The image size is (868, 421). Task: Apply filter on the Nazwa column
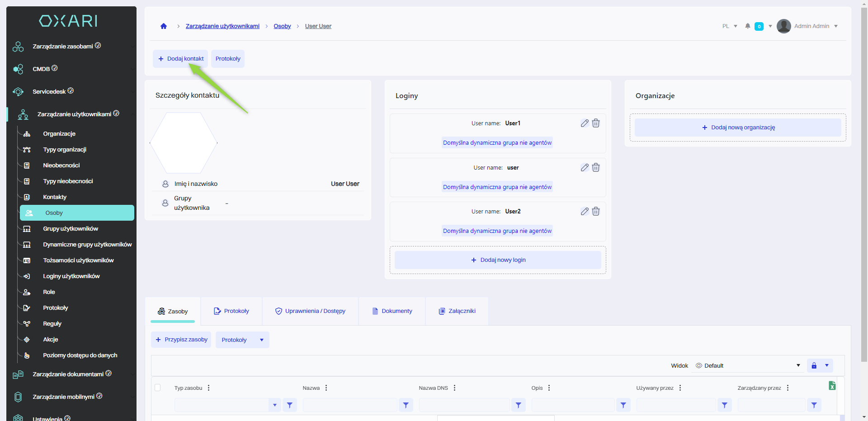coord(406,405)
